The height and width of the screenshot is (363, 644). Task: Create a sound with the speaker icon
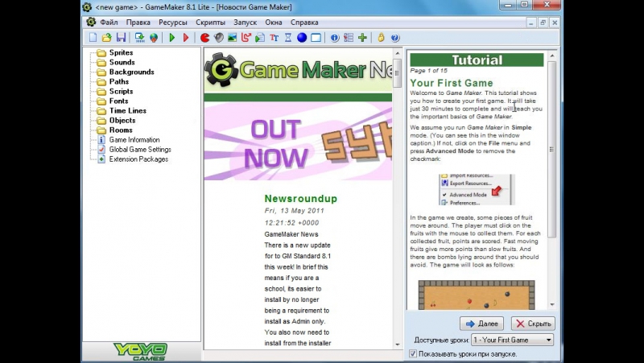[x=218, y=38]
